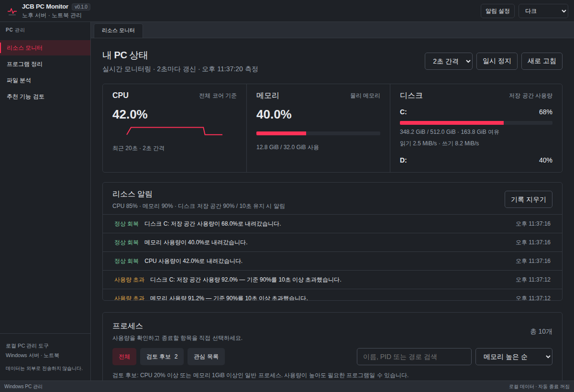574x392 pixels.
Task: Click the 전체 코어 기준 label
Action: coord(218,96)
